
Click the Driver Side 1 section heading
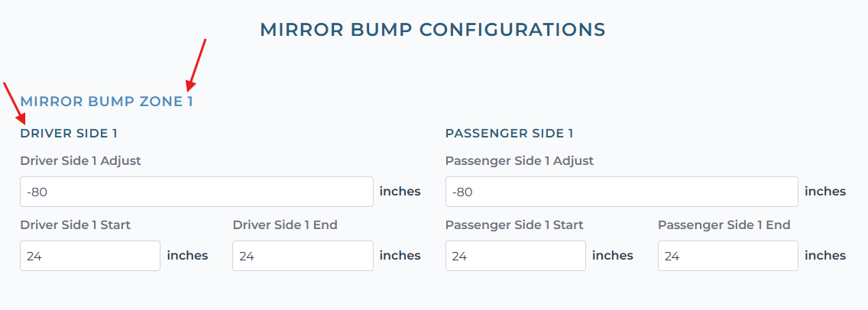[69, 133]
